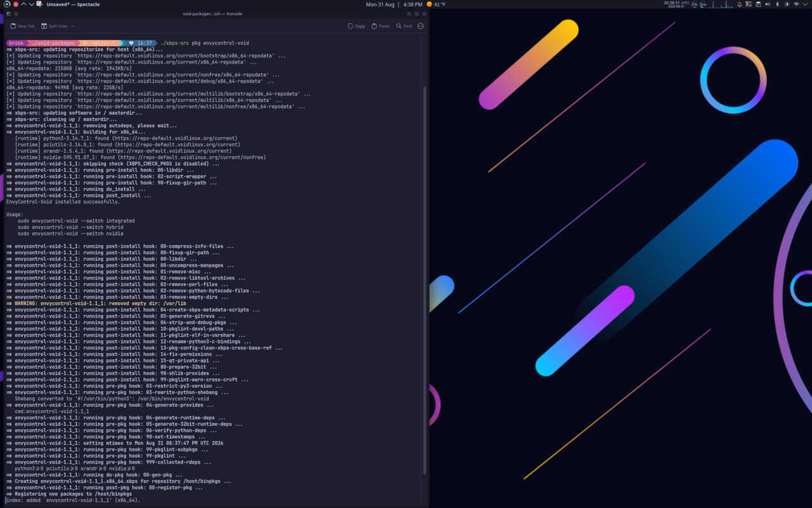Viewport: 812px width, 508px height.
Task: Click the "Creating envycontrol-void-1.1_1.x86_64.xbps" line
Action: [x=119, y=481]
